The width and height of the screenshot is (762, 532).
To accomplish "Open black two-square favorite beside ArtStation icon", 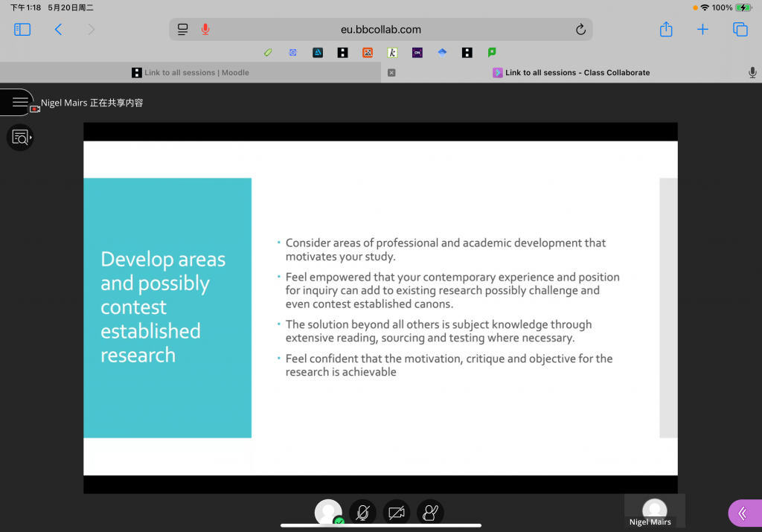I will click(342, 53).
